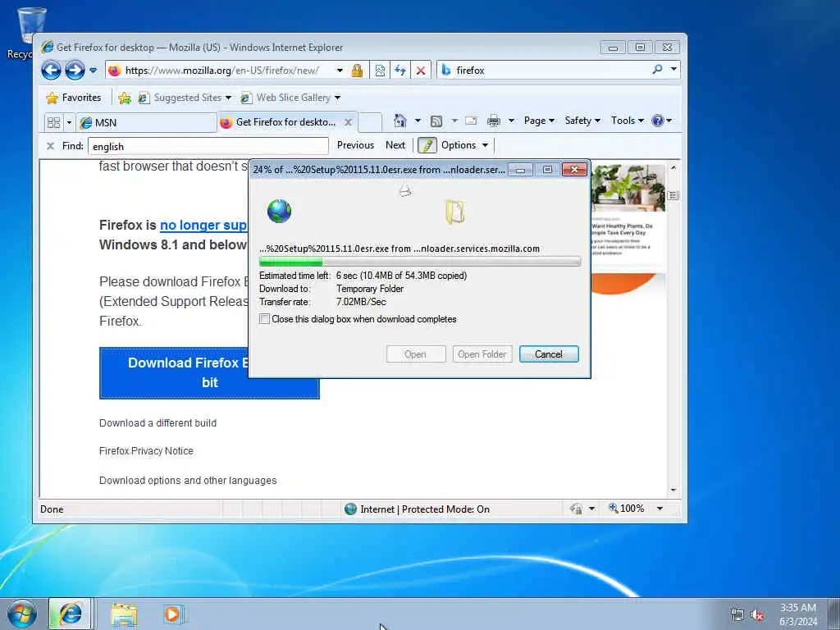
Task: Open Windows Explorer from the taskbar
Action: (125, 614)
